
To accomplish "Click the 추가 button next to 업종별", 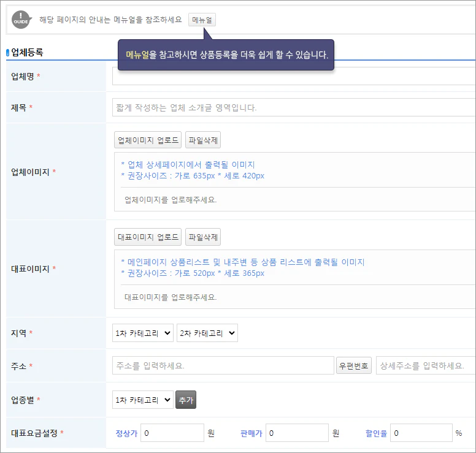I will (x=186, y=400).
